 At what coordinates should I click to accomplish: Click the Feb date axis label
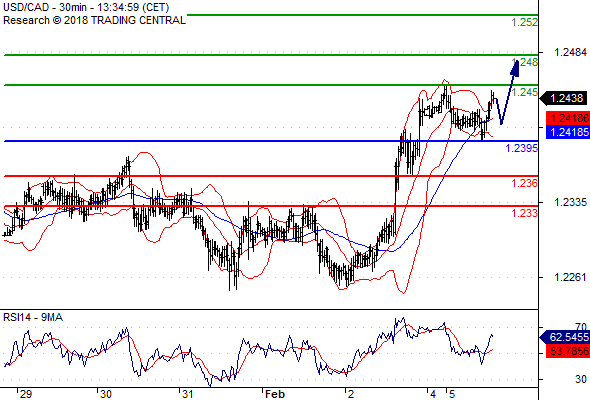point(275,394)
